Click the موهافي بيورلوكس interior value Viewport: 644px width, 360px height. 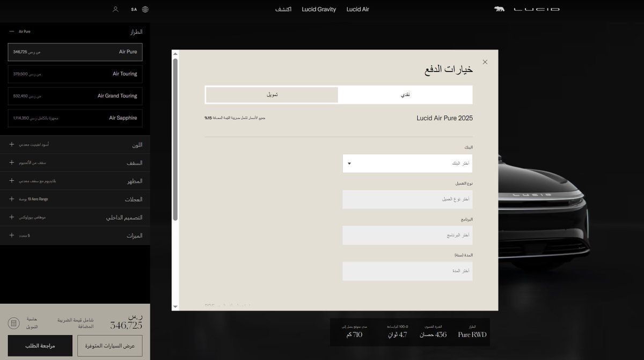(33, 217)
